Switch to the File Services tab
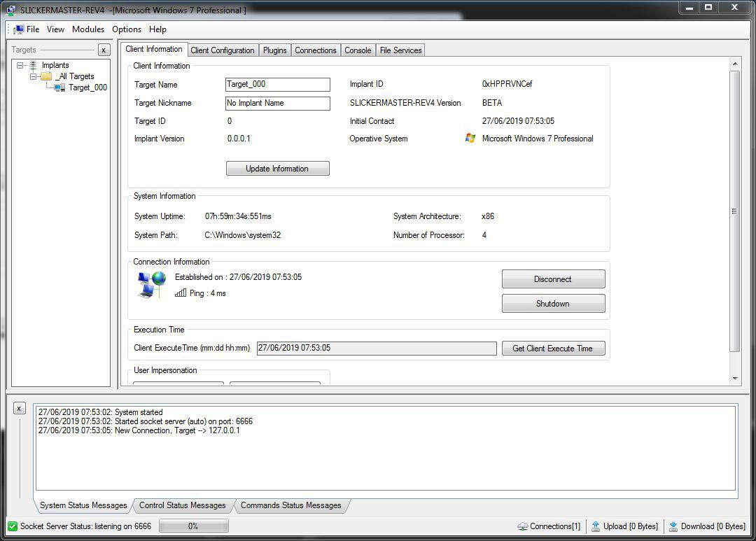This screenshot has width=756, height=541. (400, 50)
